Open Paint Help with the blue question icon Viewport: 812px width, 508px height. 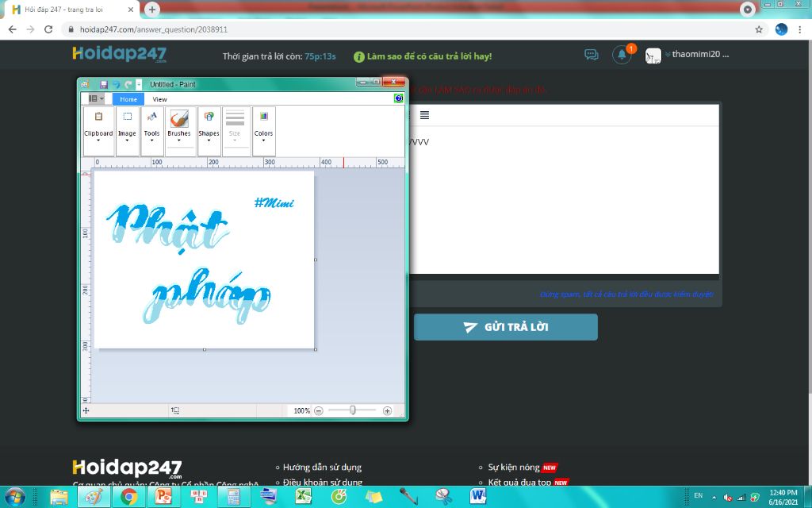pyautogui.click(x=398, y=98)
